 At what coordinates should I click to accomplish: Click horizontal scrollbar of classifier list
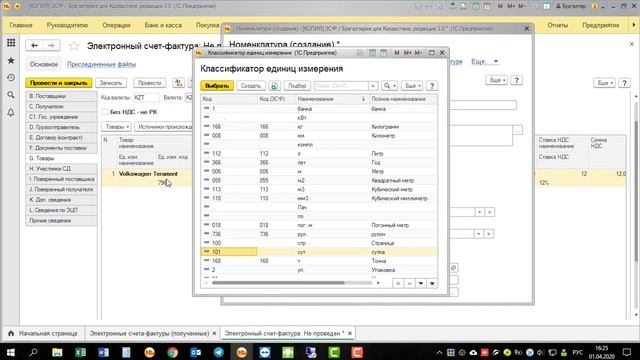pos(278,283)
